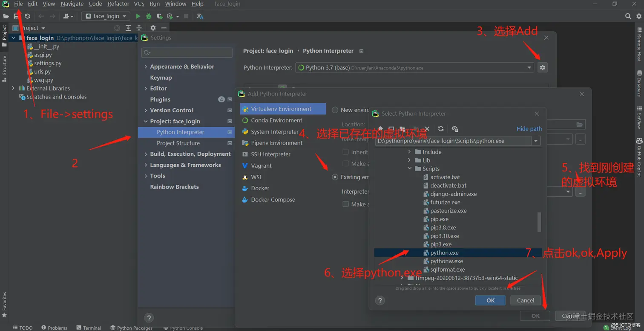Click Run with Coverage icon
The image size is (644, 331).
[x=159, y=16]
